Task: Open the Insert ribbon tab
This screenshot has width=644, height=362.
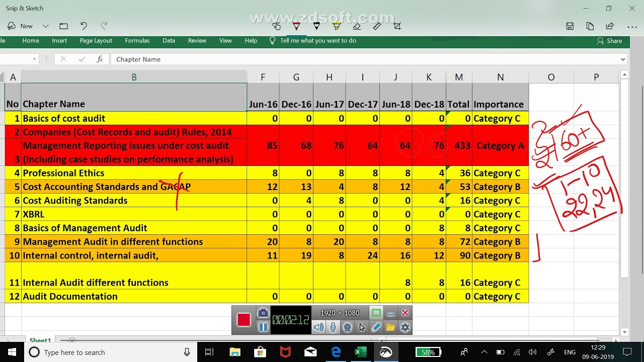Action: [x=59, y=41]
